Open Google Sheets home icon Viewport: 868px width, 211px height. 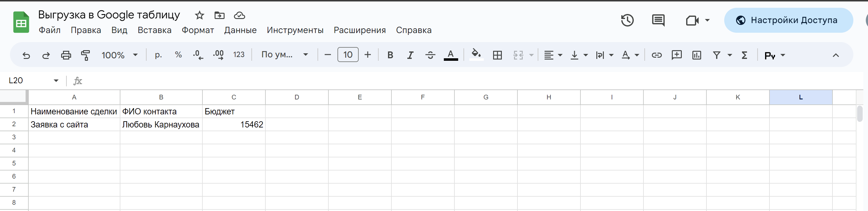[21, 22]
